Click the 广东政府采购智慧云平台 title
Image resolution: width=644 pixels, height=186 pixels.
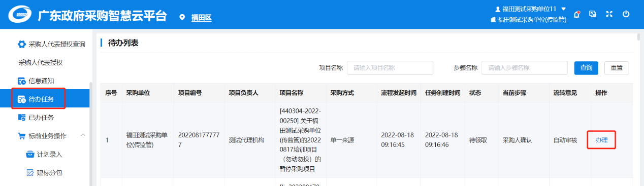(x=102, y=16)
